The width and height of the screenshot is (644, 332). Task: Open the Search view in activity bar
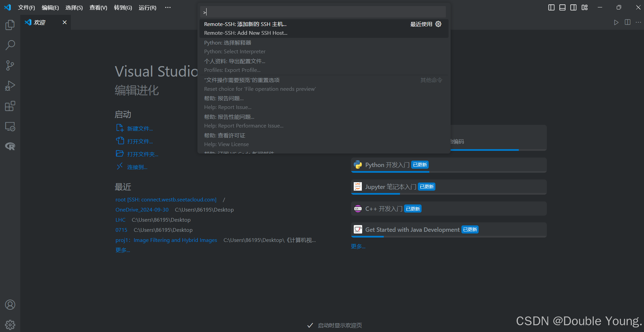point(10,45)
